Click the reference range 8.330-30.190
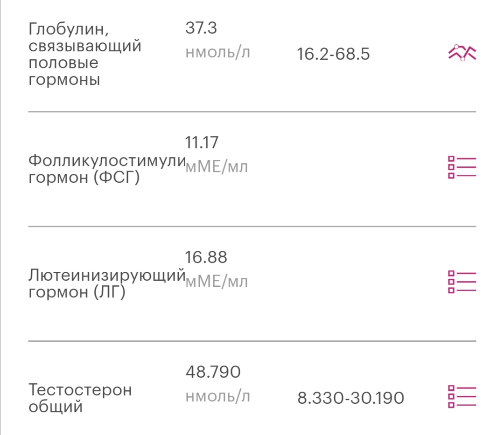Image resolution: width=504 pixels, height=435 pixels. coord(350,399)
